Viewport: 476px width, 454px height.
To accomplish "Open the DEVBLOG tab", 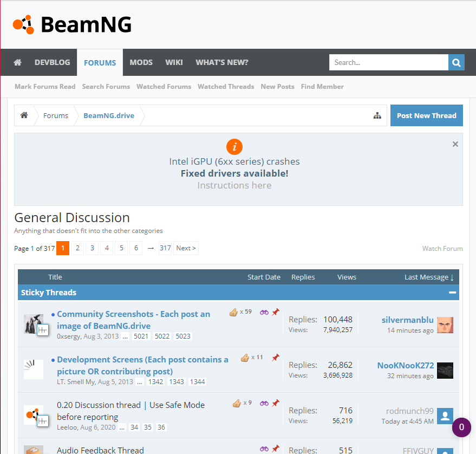I will [52, 62].
